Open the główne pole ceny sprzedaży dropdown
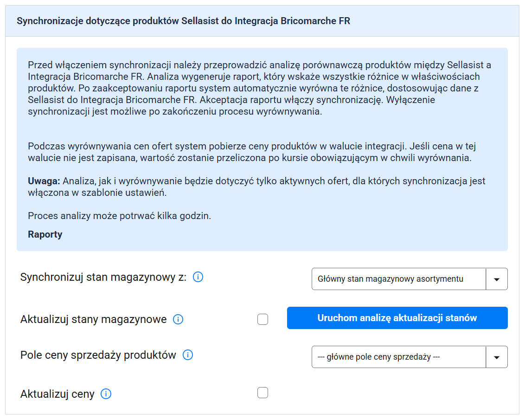The image size is (525, 420). pos(398,357)
